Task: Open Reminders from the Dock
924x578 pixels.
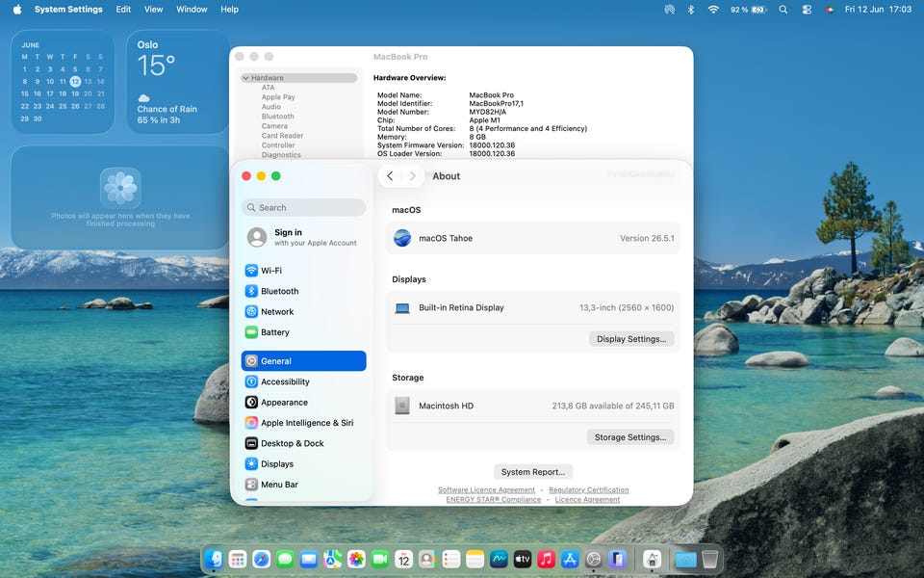Action: [451, 559]
